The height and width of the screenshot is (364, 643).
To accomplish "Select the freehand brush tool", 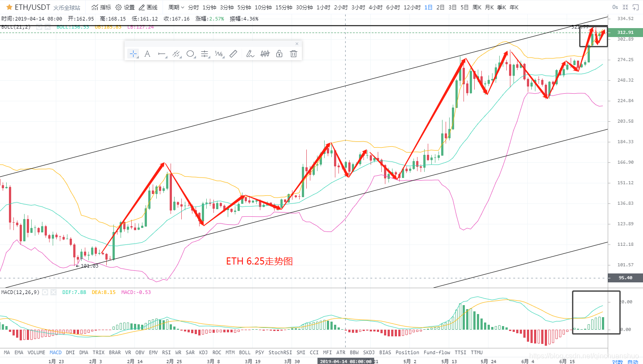I will coord(250,54).
